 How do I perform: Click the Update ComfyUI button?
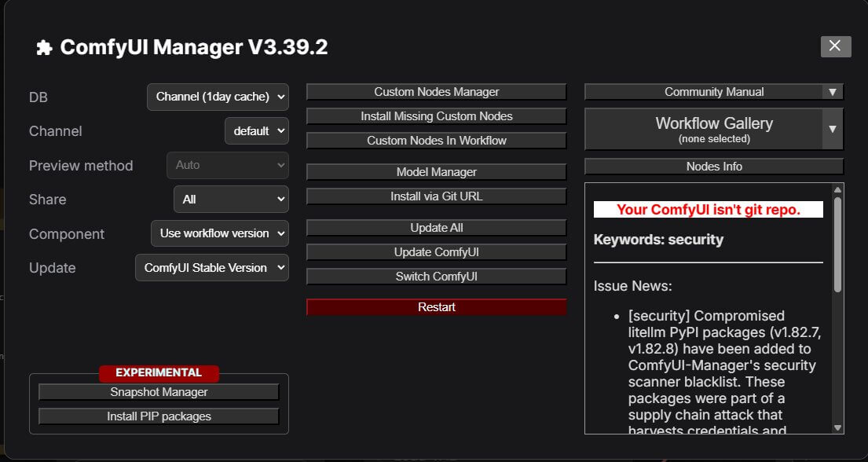(436, 252)
